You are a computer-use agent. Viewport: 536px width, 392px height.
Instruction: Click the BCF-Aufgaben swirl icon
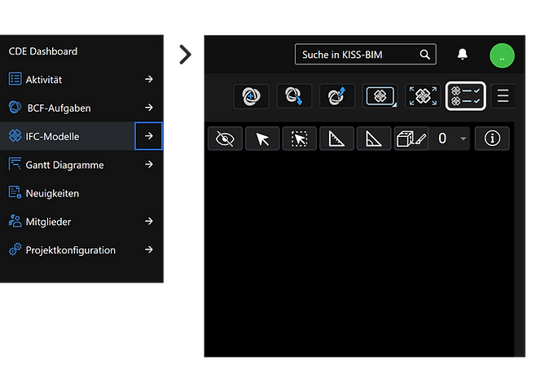pyautogui.click(x=15, y=107)
